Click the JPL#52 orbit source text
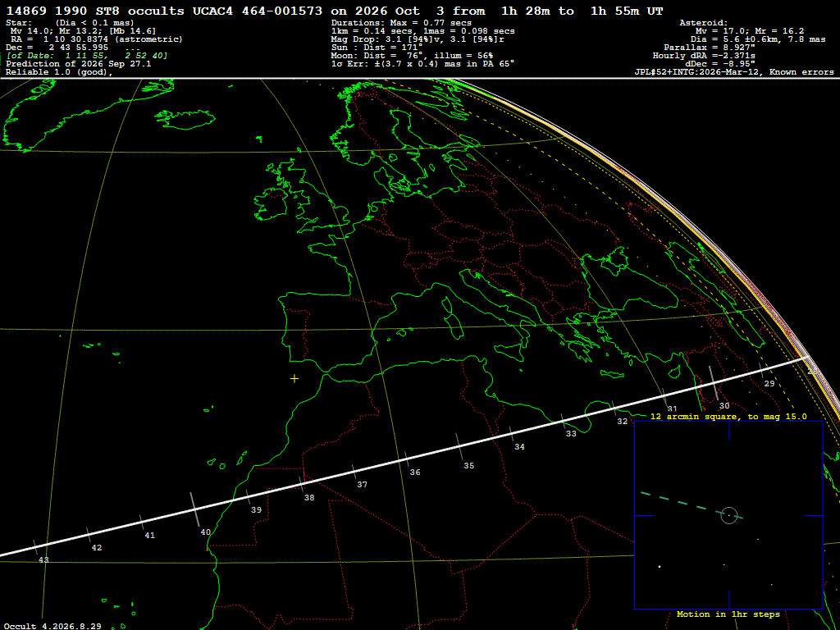840x630 pixels. 733,72
